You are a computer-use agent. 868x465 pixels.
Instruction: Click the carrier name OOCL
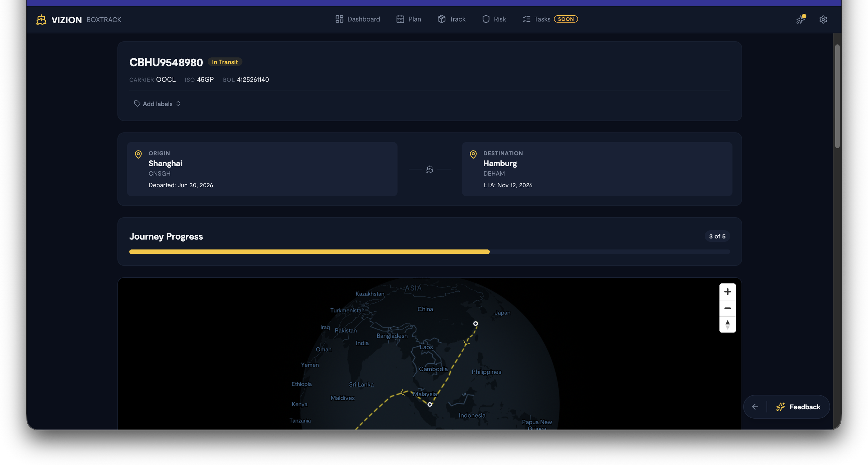pos(166,79)
